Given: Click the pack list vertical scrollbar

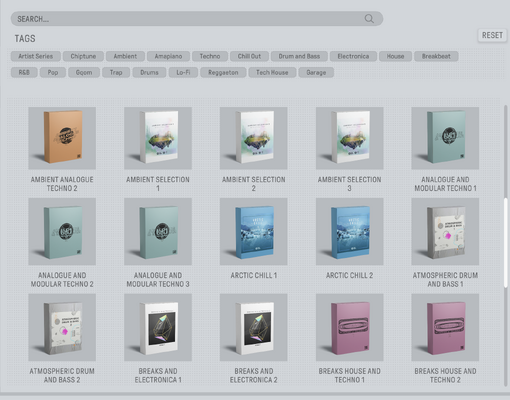Looking at the screenshot, I should [506, 245].
